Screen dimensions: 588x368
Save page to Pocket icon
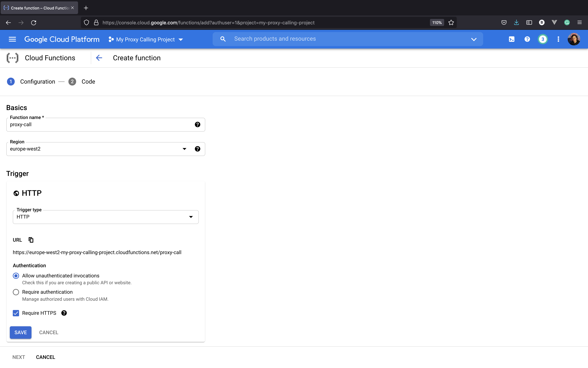[x=504, y=23]
